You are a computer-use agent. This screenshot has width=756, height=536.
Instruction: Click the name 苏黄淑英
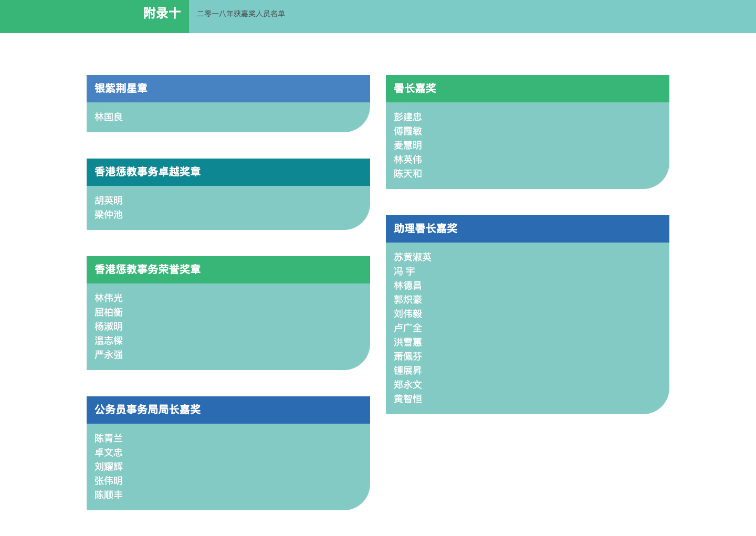413,257
